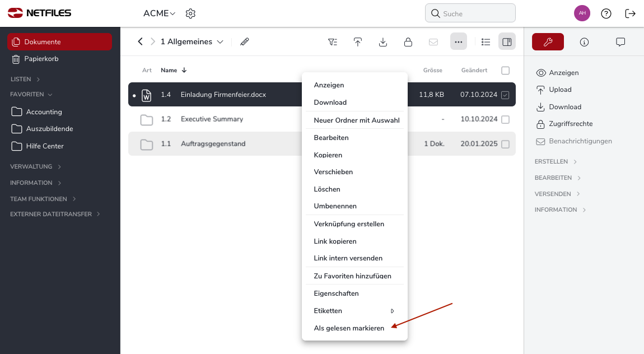Collapse the FAVORITEN sidebar section

[x=31, y=95]
